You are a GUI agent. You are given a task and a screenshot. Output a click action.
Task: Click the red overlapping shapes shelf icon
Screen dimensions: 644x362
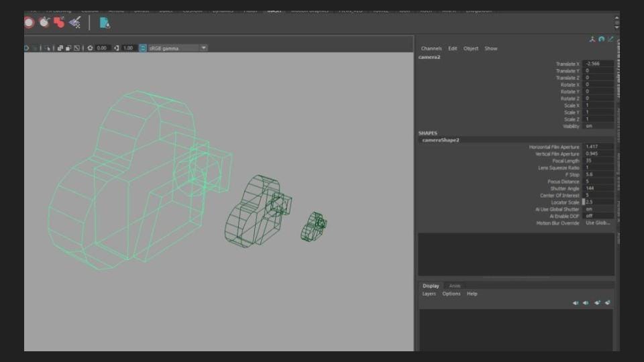(x=60, y=22)
